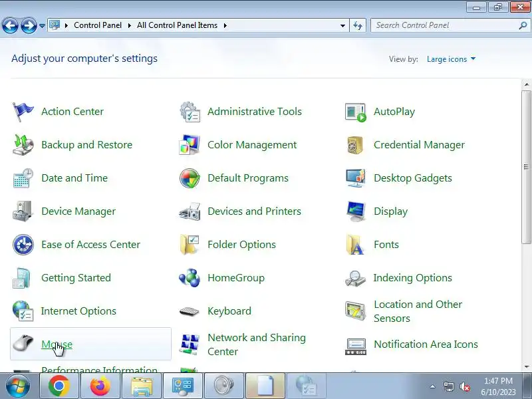Click the Folder Options text link

[x=241, y=245]
